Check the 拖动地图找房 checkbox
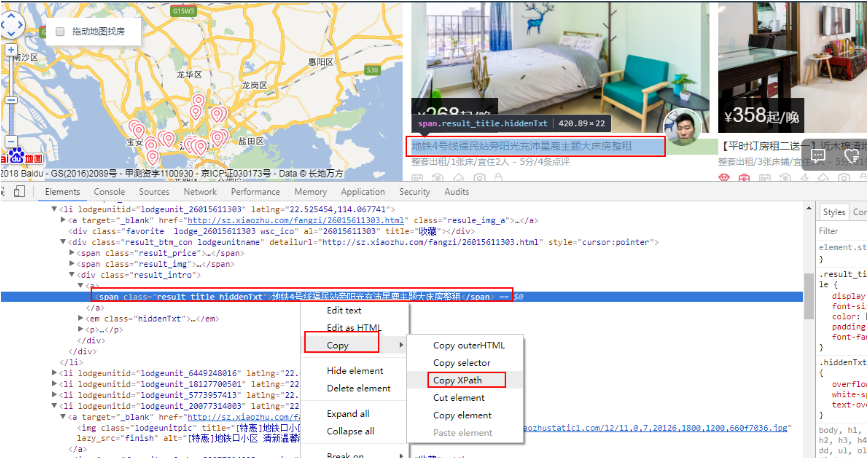Viewport: 868px width, 458px height. (x=60, y=32)
